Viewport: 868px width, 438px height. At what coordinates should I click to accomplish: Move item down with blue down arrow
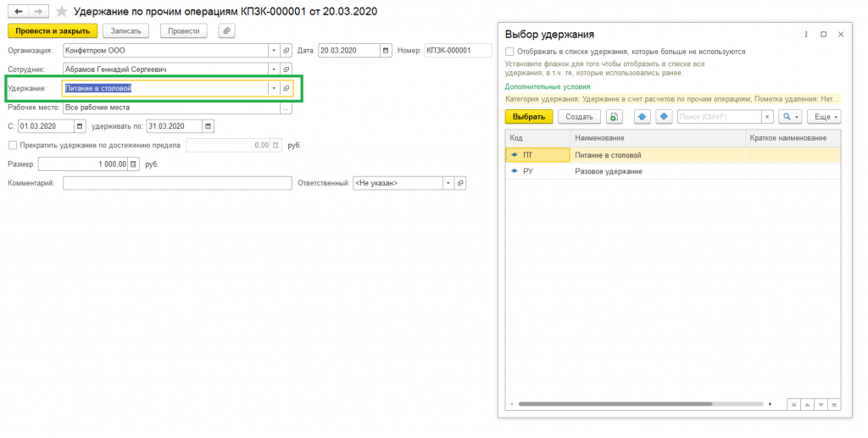[664, 117]
